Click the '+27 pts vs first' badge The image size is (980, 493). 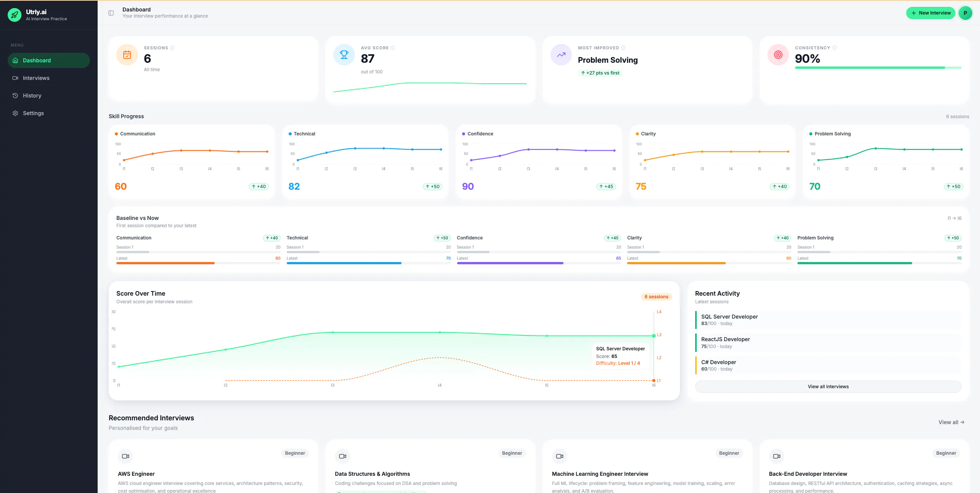[600, 73]
